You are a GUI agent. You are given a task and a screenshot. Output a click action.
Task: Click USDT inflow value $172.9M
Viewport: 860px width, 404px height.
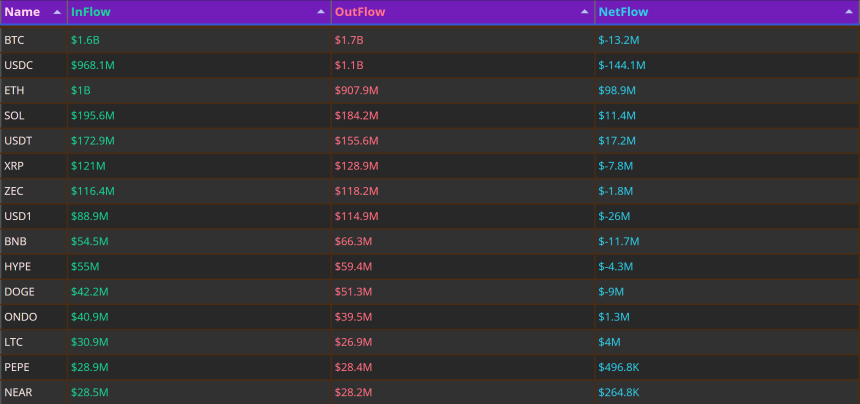[93, 141]
